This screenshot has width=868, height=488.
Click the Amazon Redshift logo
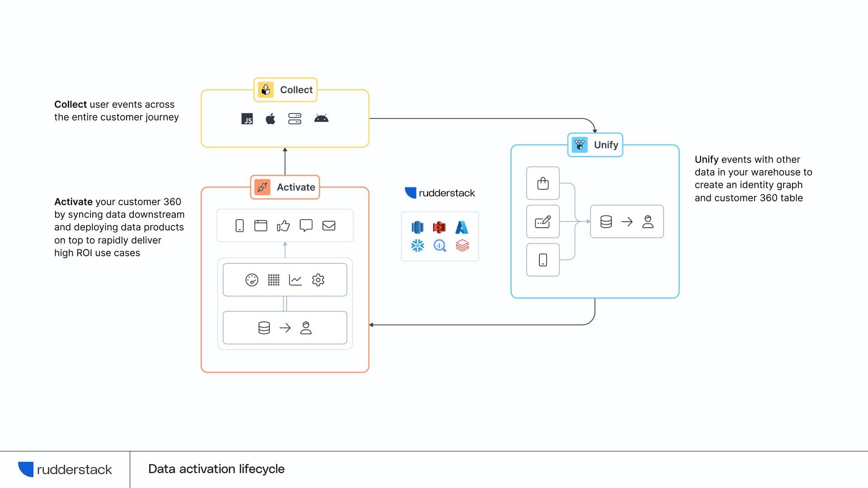coord(417,227)
